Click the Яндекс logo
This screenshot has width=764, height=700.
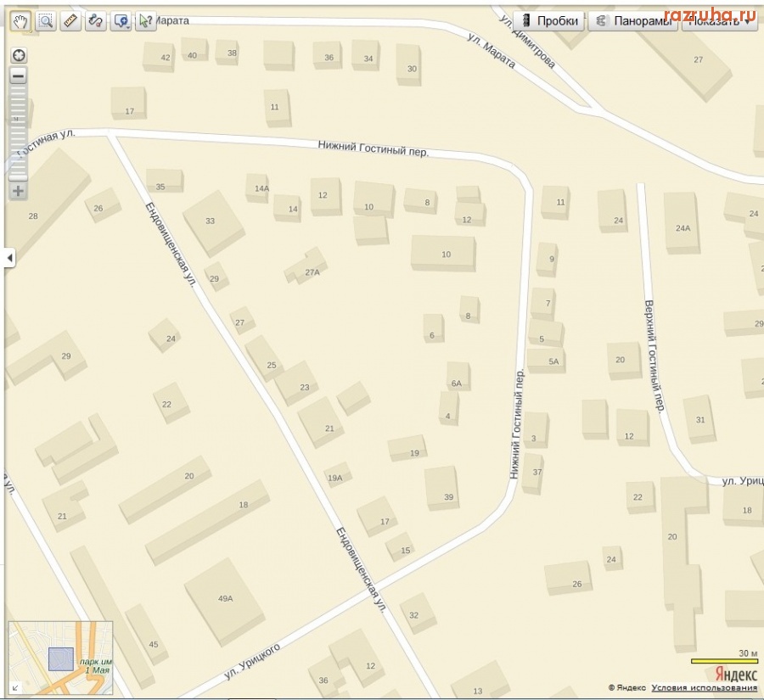(735, 673)
